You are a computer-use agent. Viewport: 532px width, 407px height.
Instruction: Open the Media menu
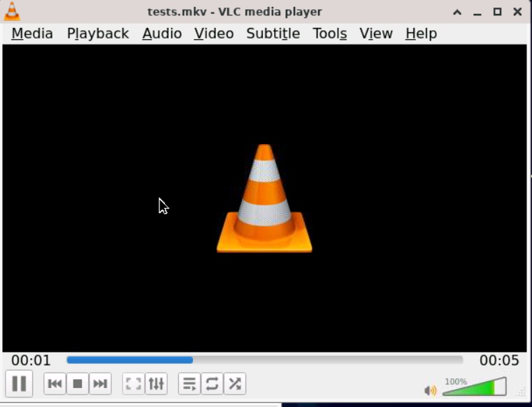tap(32, 34)
